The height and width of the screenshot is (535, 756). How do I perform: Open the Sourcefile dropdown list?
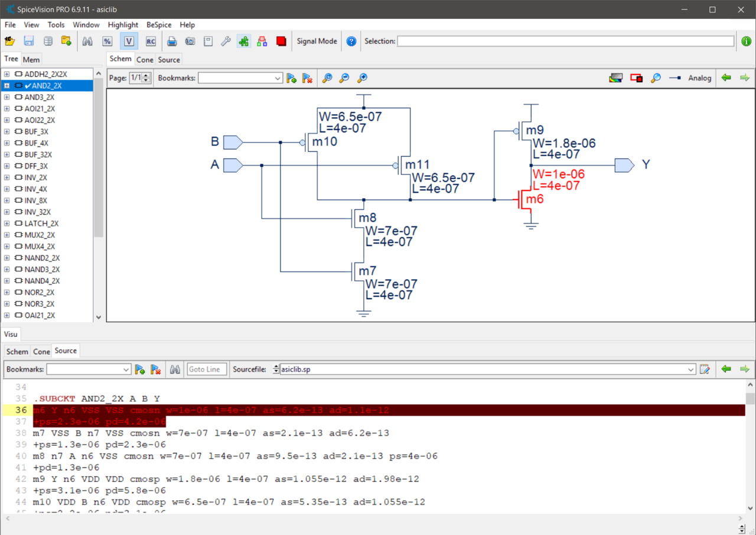690,369
